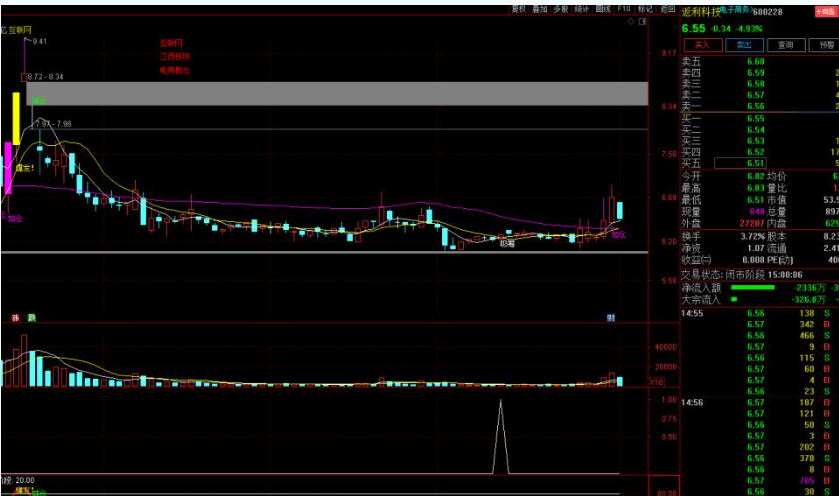839x496 pixels.
Task: Click the red 涨 marker below the chart
Action: [x=17, y=317]
